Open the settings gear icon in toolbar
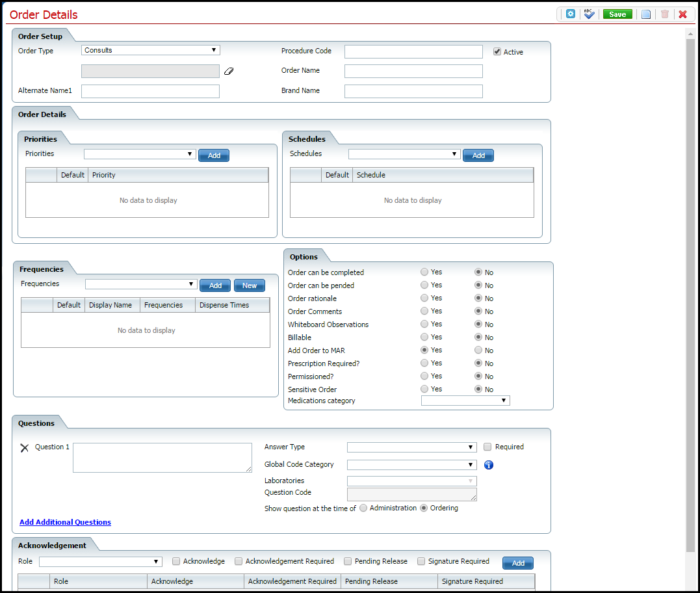Viewport: 700px width, 593px height. tap(571, 14)
